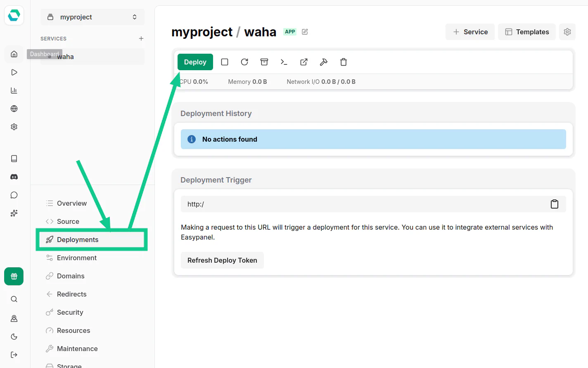This screenshot has height=368, width=588.
Task: Open the myproject project selector dropdown
Action: pyautogui.click(x=92, y=17)
